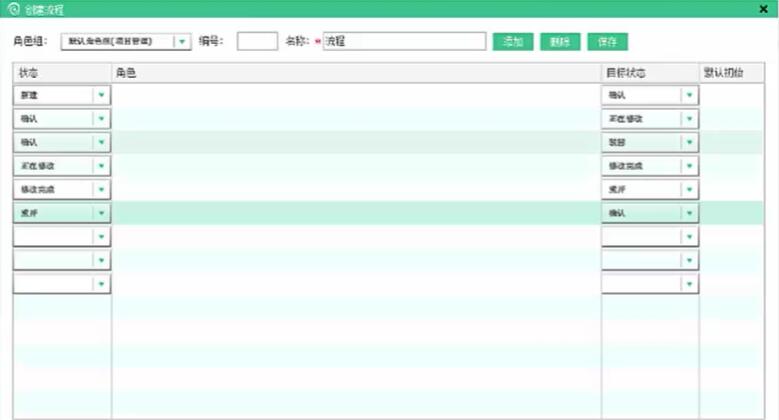
Task: Click the 名称 text field containing 流程
Action: click(404, 42)
